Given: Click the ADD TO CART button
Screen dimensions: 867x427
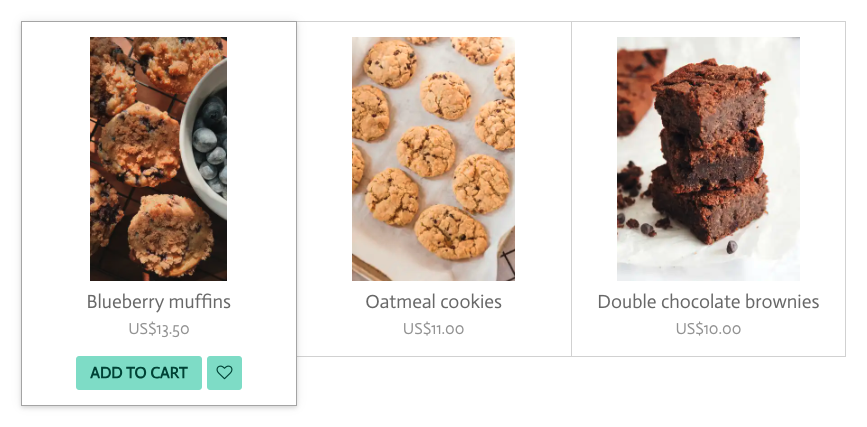Looking at the screenshot, I should 139,373.
